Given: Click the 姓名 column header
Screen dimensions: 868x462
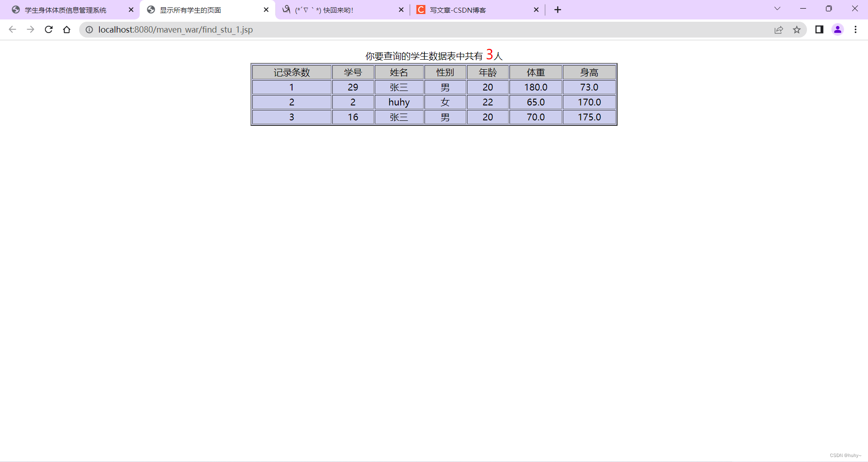Looking at the screenshot, I should [399, 72].
